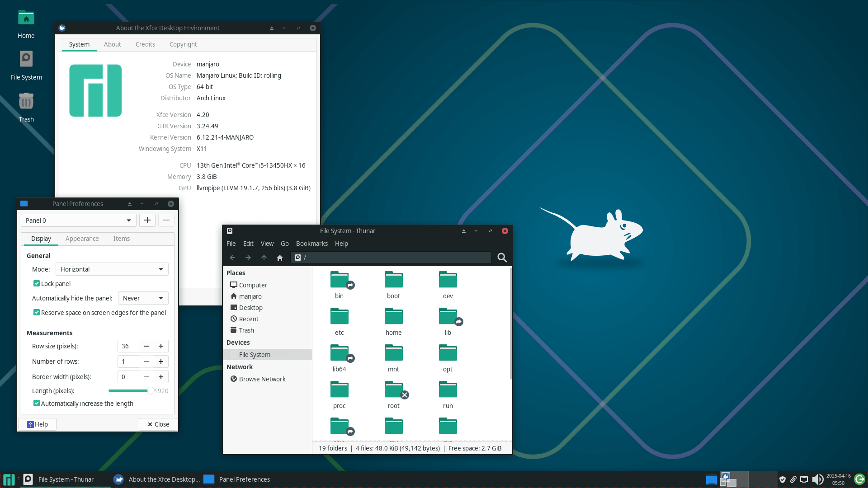The height and width of the screenshot is (488, 868).
Task: Click the panel Length slider
Action: click(x=129, y=391)
